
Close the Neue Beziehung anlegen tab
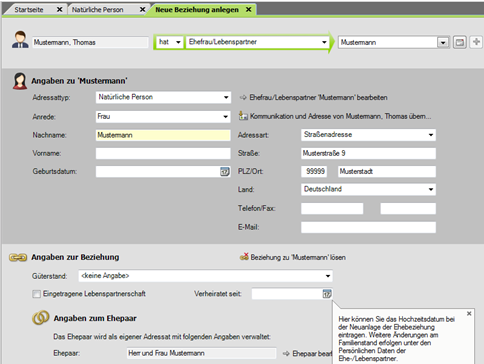[249, 9]
